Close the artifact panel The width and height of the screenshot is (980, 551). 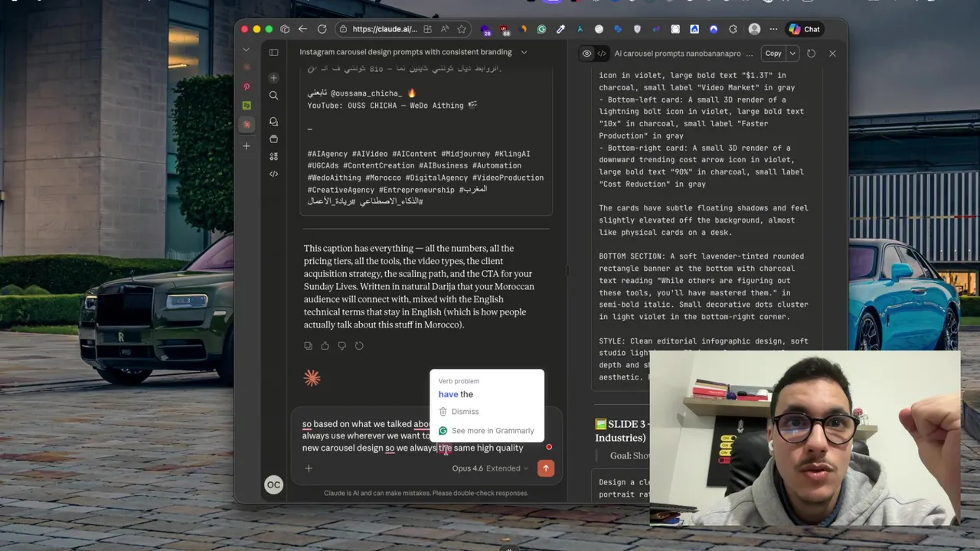pyautogui.click(x=832, y=54)
